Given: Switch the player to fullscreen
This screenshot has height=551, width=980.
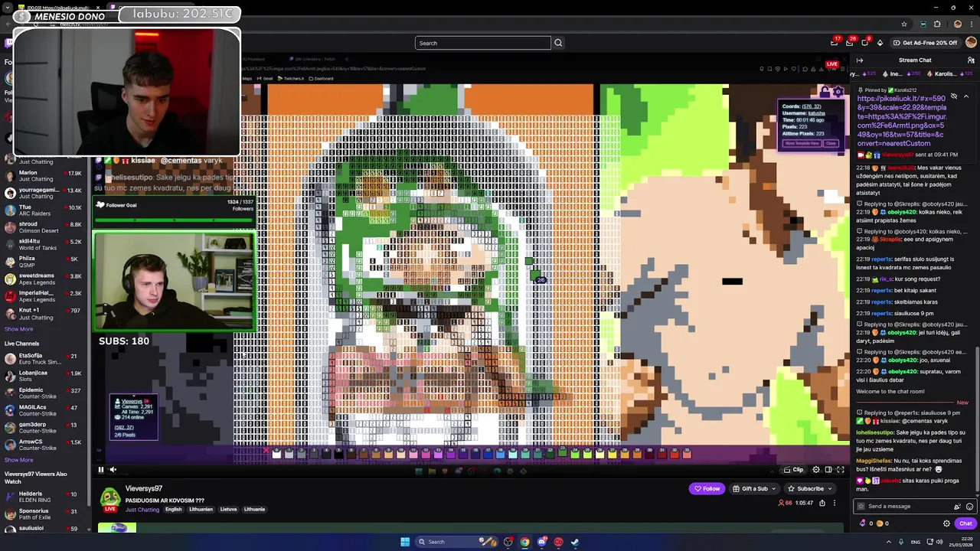Looking at the screenshot, I should pos(841,470).
